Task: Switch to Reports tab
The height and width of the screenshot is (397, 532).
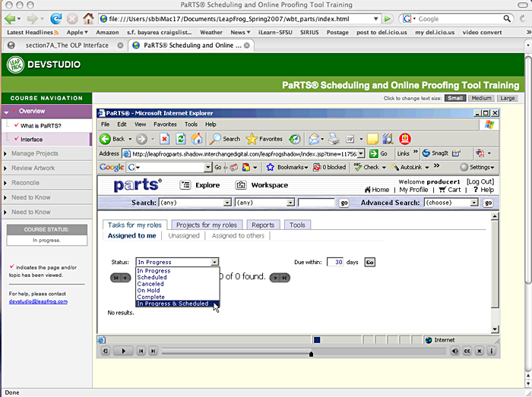Action: (263, 225)
